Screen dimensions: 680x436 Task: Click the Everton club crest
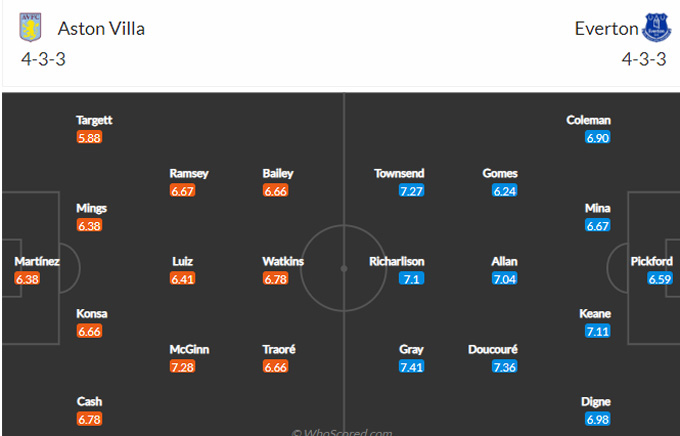657,27
